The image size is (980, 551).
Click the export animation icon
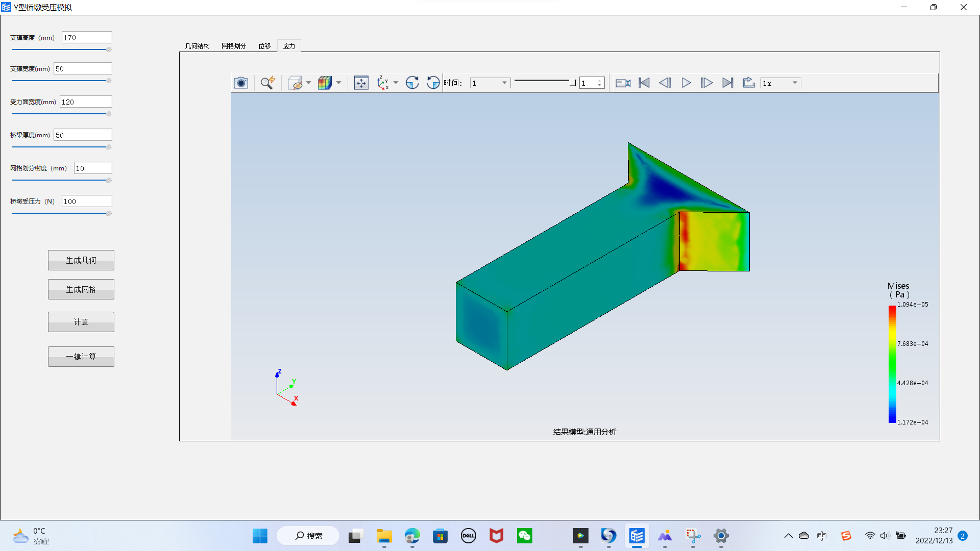[x=749, y=83]
